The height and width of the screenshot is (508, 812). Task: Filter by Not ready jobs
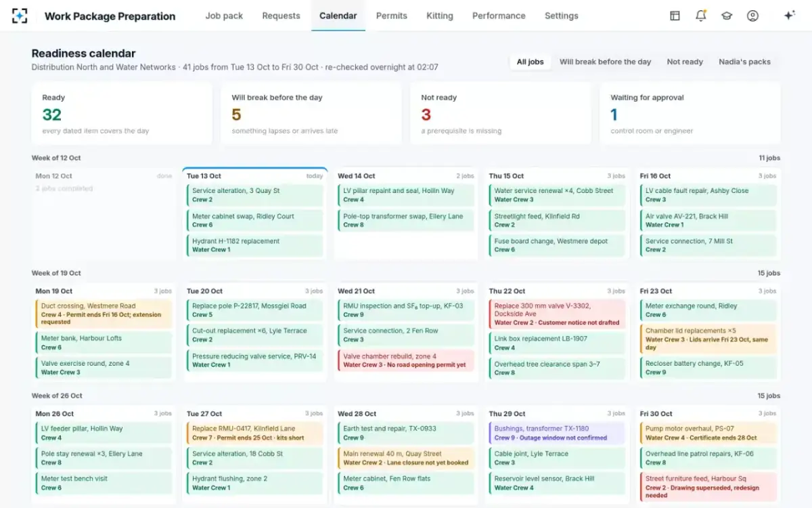coord(685,62)
